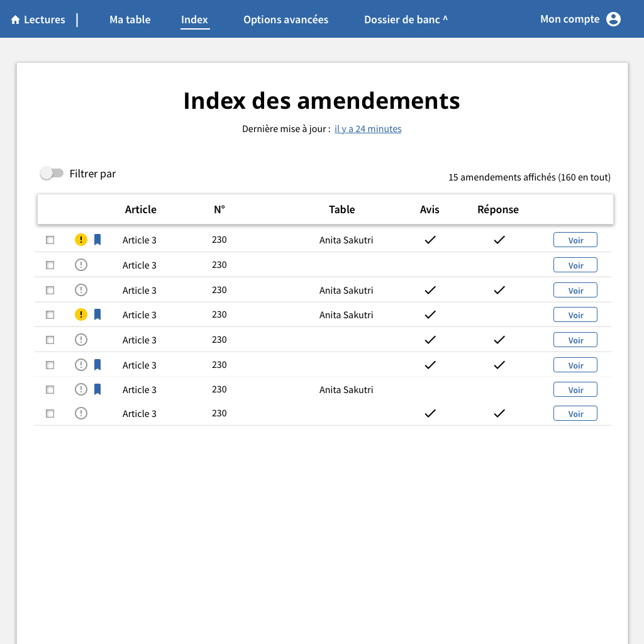Click the Article column header
Viewport: 644px width, 644px height.
click(140, 209)
